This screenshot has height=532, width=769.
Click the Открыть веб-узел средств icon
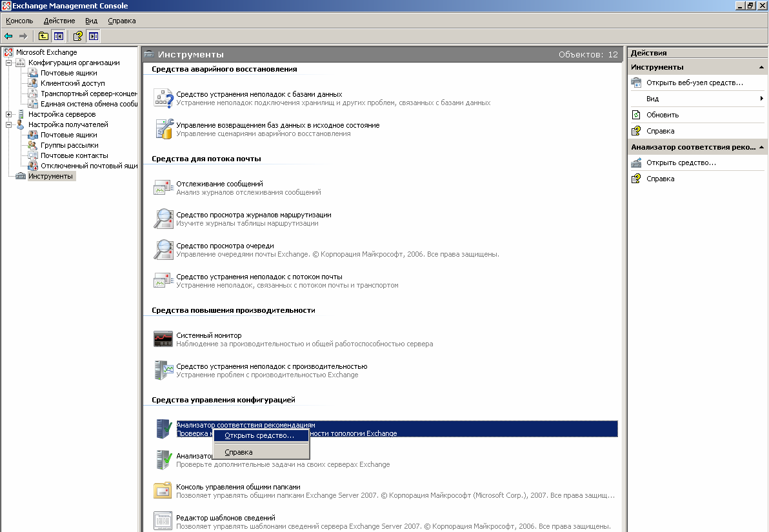click(636, 83)
